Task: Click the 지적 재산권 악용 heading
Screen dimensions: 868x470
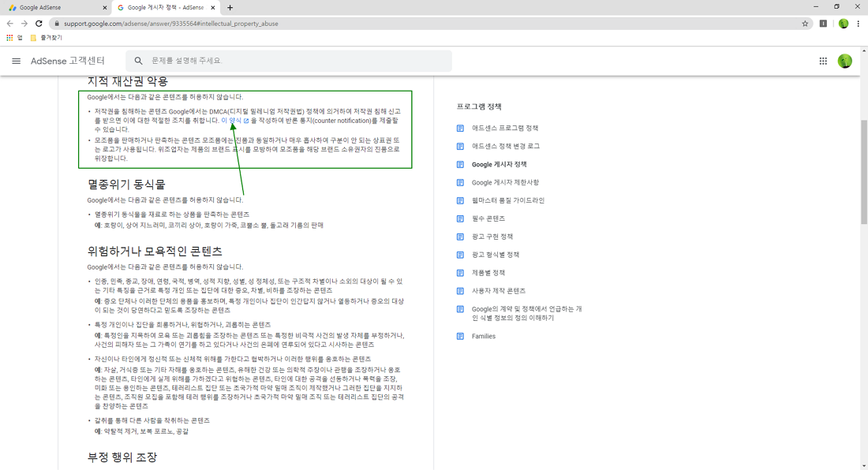Action: (x=127, y=81)
